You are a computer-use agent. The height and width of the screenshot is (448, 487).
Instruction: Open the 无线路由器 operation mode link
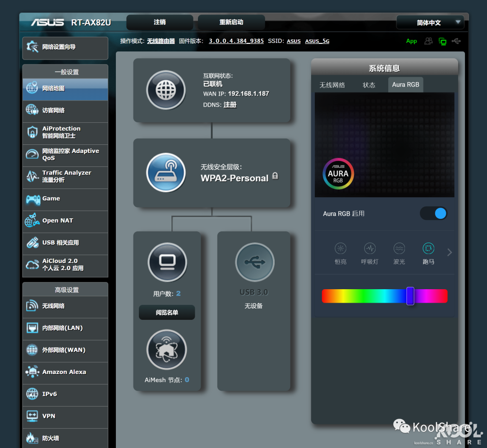point(161,41)
